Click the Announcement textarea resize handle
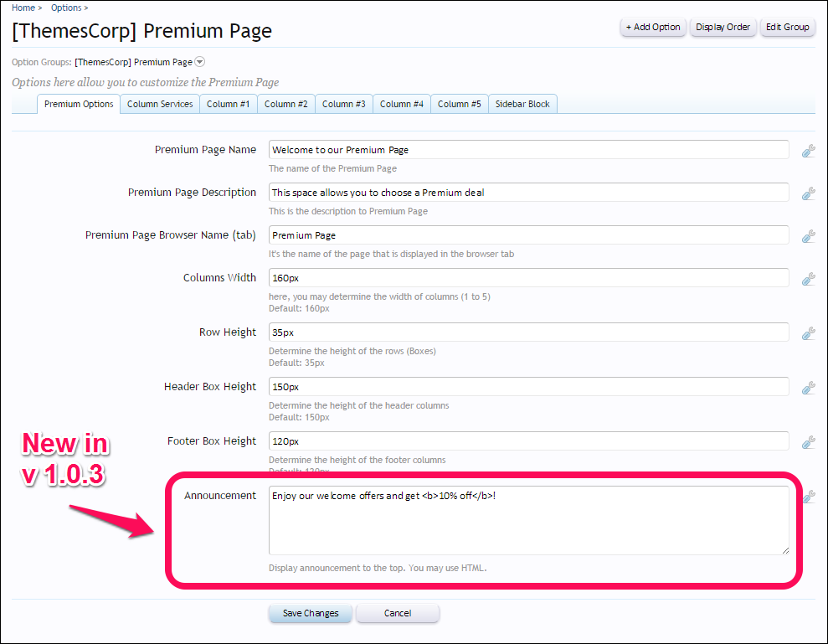 785,550
